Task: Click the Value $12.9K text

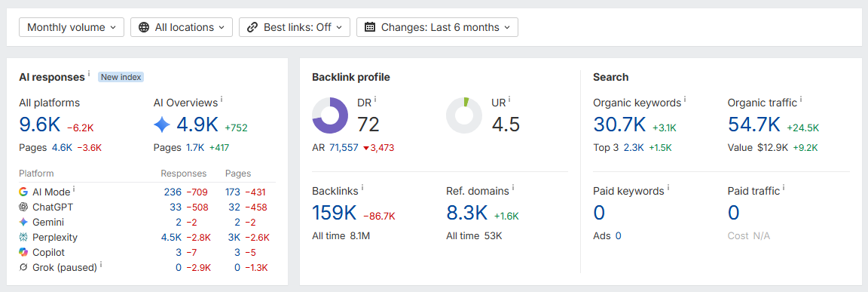Action: point(757,147)
